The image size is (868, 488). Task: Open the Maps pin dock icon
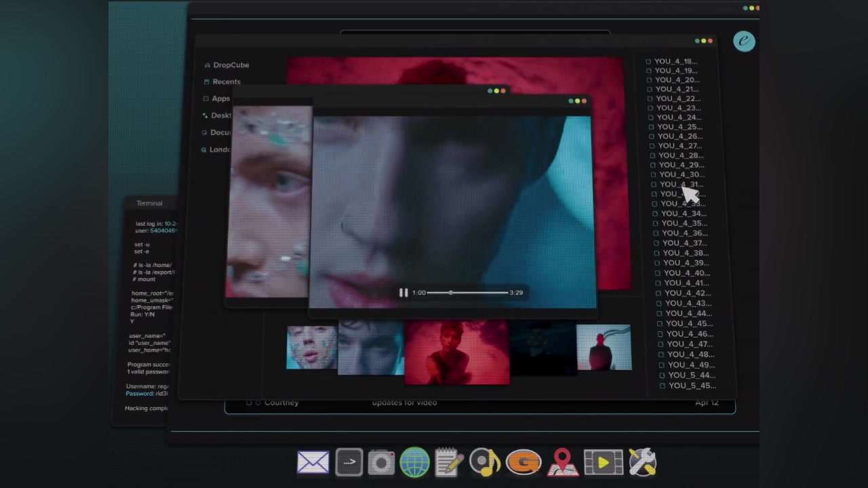pyautogui.click(x=562, y=462)
